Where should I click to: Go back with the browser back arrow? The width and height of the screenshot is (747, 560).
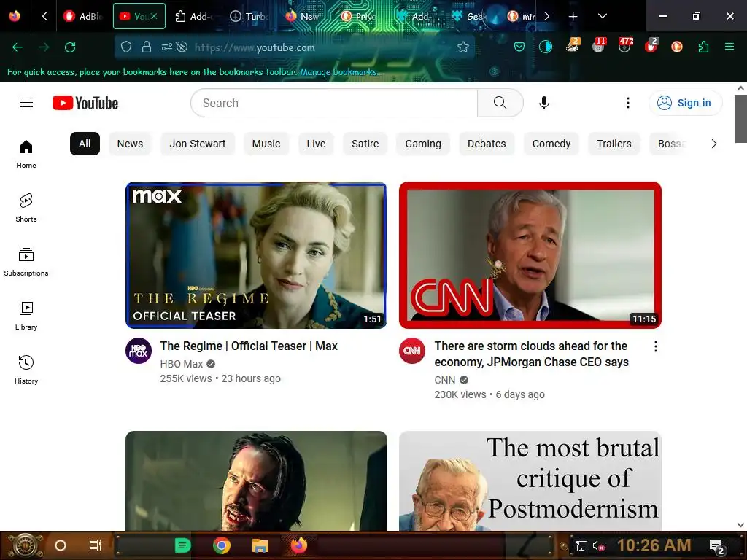[18, 47]
